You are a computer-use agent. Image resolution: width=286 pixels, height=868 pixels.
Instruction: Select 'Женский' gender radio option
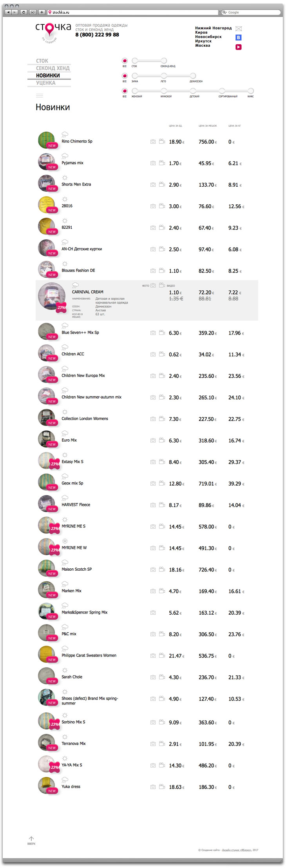(135, 91)
